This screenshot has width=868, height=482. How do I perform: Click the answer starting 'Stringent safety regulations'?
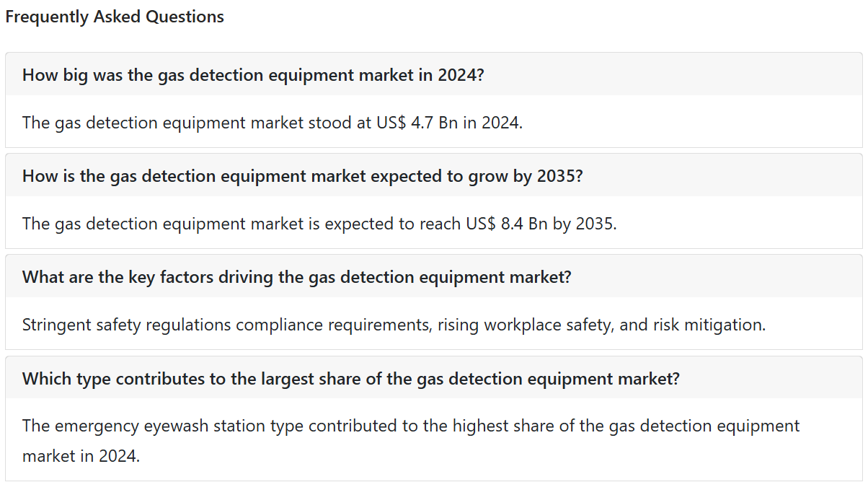click(x=394, y=325)
